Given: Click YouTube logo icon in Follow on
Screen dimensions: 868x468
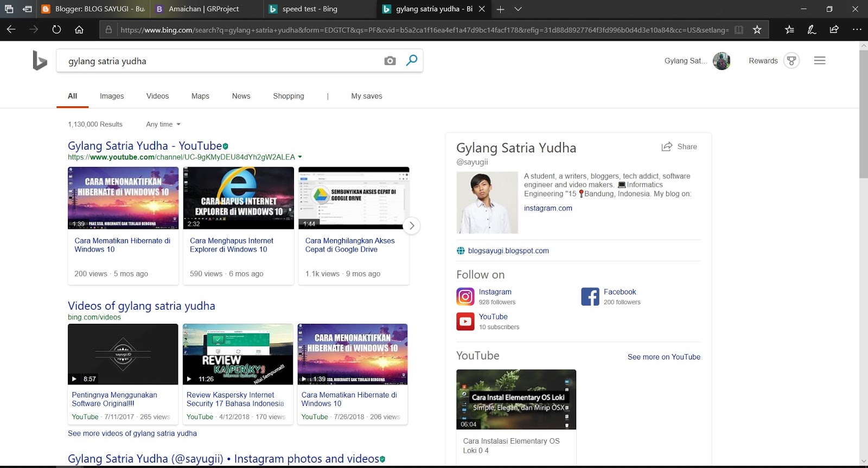Looking at the screenshot, I should pyautogui.click(x=465, y=322).
